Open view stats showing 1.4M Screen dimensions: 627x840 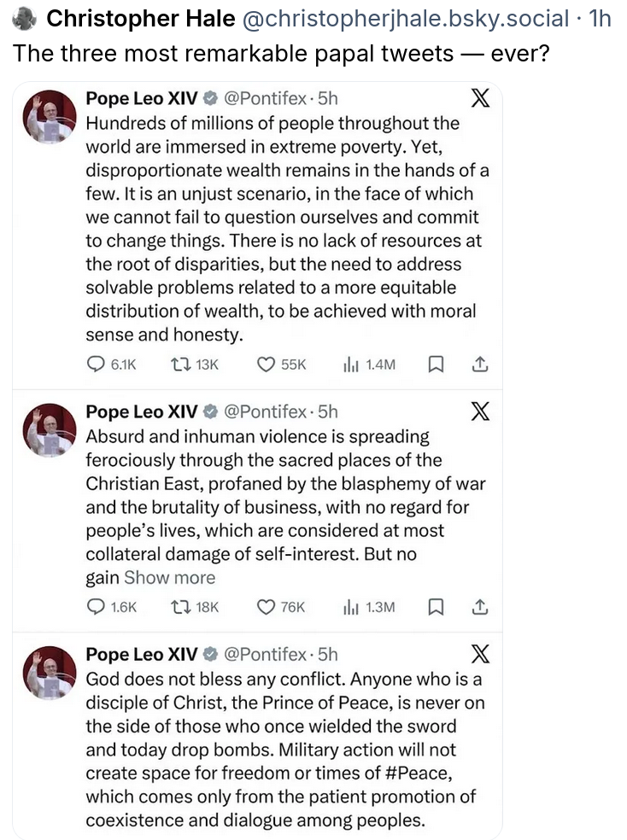click(350, 365)
